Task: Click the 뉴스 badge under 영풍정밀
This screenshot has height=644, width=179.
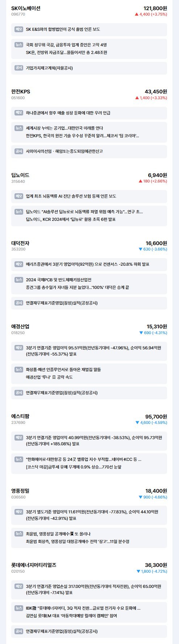Action: (19, 534)
